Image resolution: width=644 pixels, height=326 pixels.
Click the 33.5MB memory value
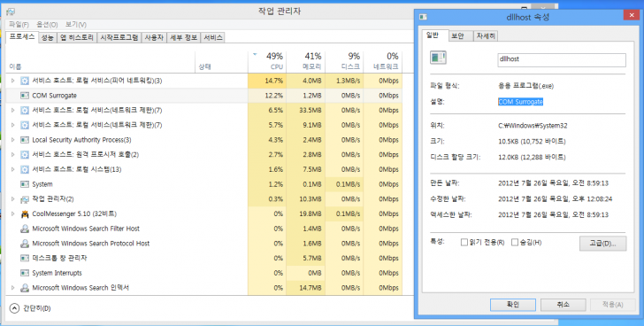click(x=310, y=110)
